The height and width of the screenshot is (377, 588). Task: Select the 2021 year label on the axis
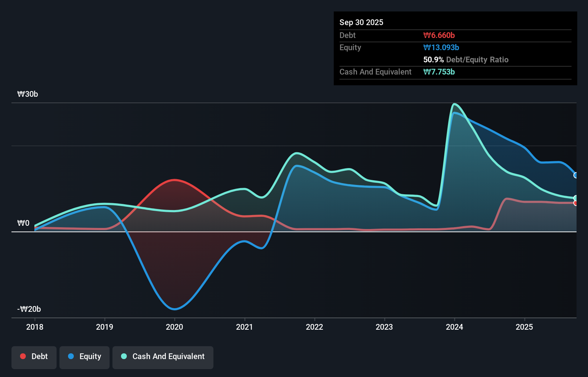pos(245,327)
